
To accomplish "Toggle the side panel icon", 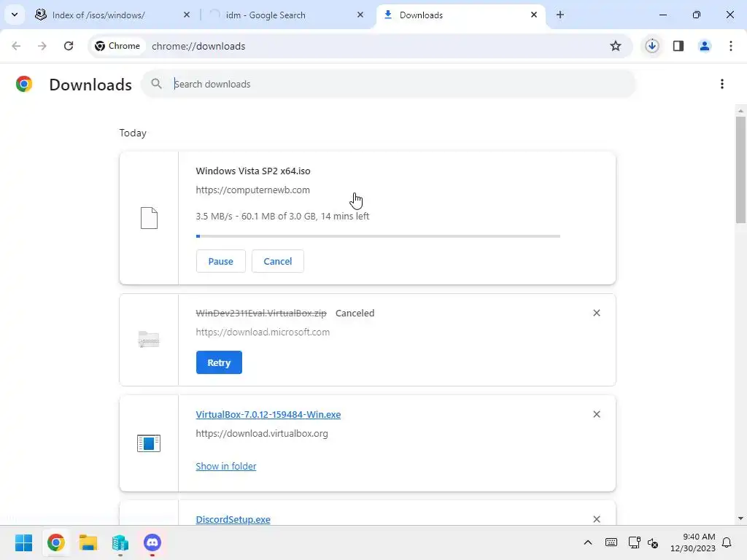I will (678, 46).
